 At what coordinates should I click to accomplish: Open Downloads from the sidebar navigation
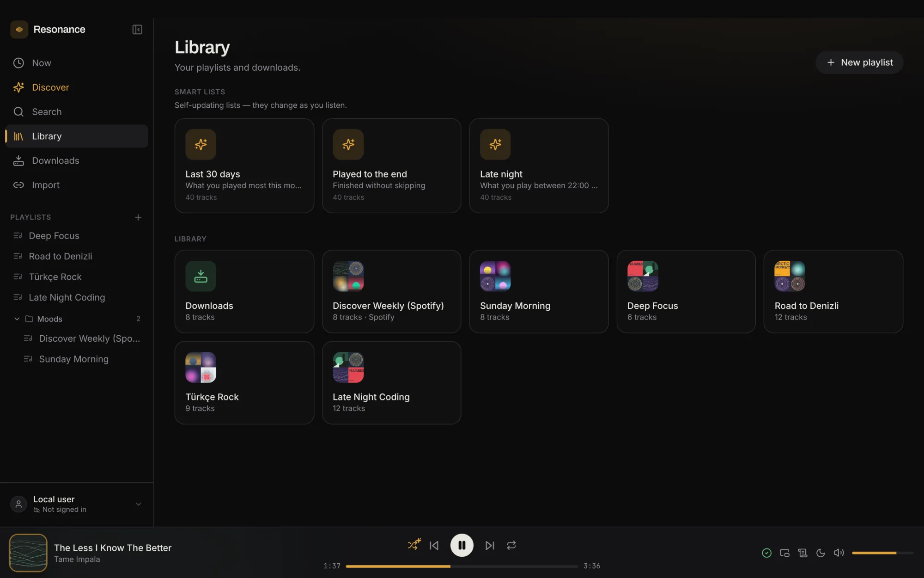(77, 160)
